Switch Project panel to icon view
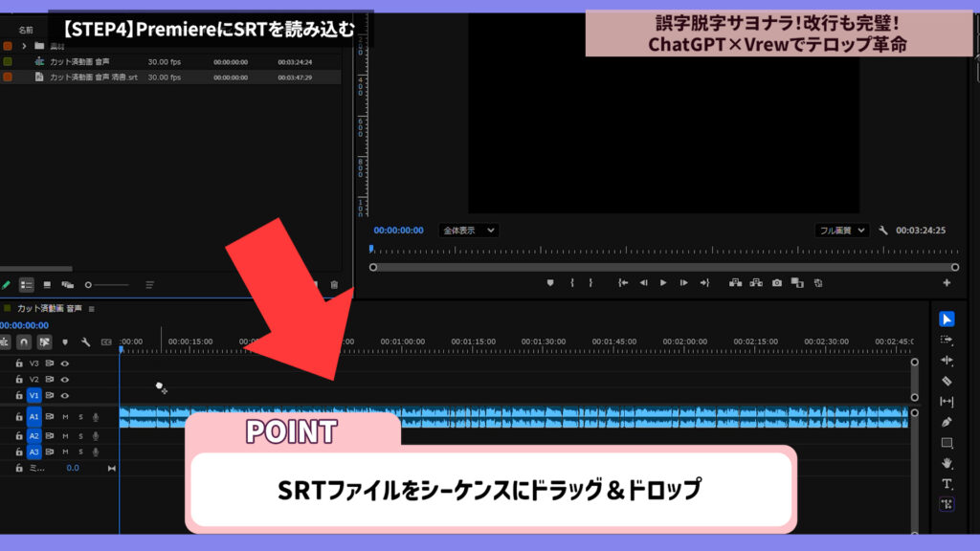The height and width of the screenshot is (551, 980). point(47,285)
